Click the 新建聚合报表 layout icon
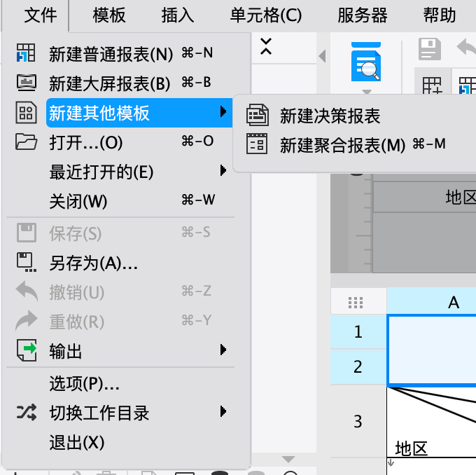This screenshot has height=475, width=476. [x=257, y=144]
